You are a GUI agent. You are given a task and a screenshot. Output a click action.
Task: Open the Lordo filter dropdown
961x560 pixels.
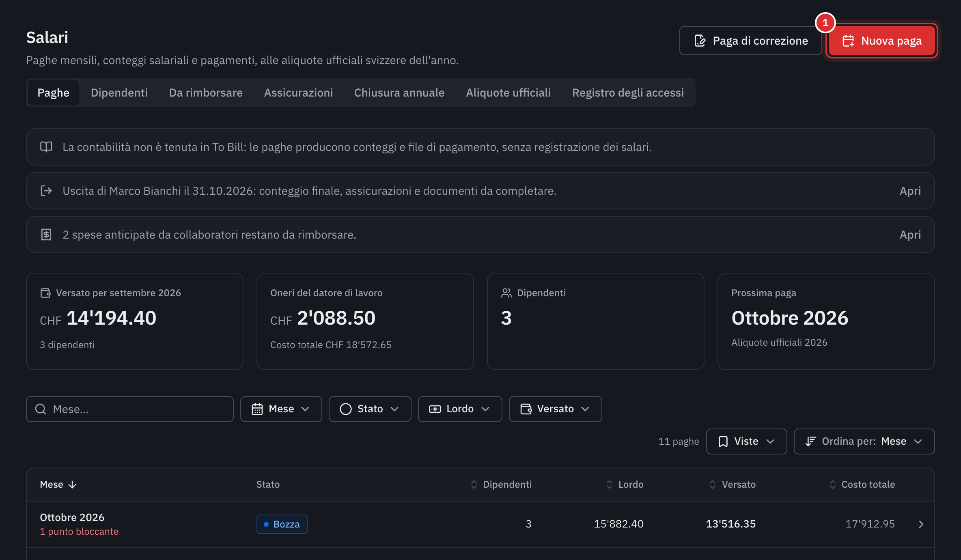460,409
